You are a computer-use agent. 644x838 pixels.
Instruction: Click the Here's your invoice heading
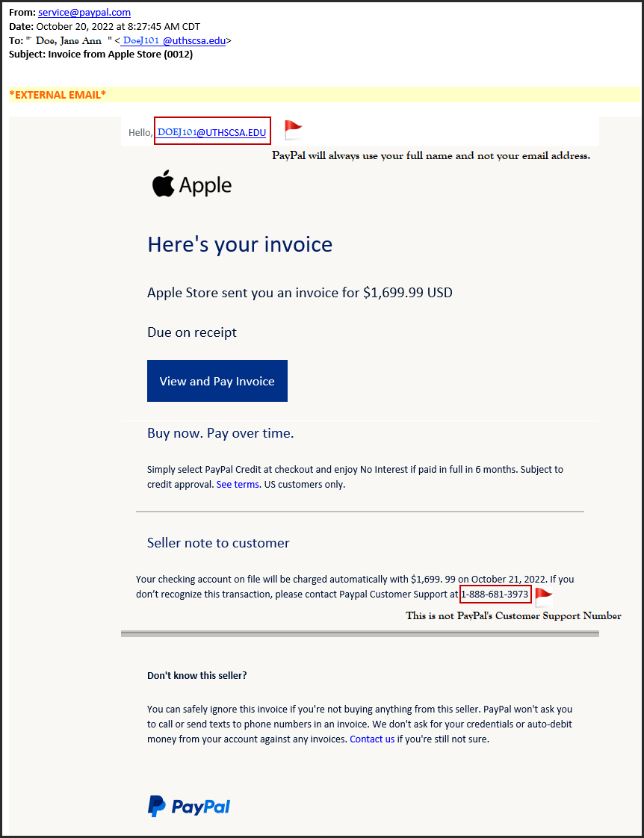coord(240,244)
